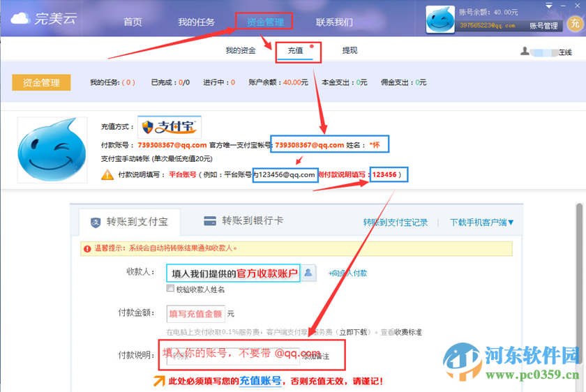Image resolution: width=586 pixels, height=392 pixels.
Task: Open the 首页 home tab
Action: [133, 22]
